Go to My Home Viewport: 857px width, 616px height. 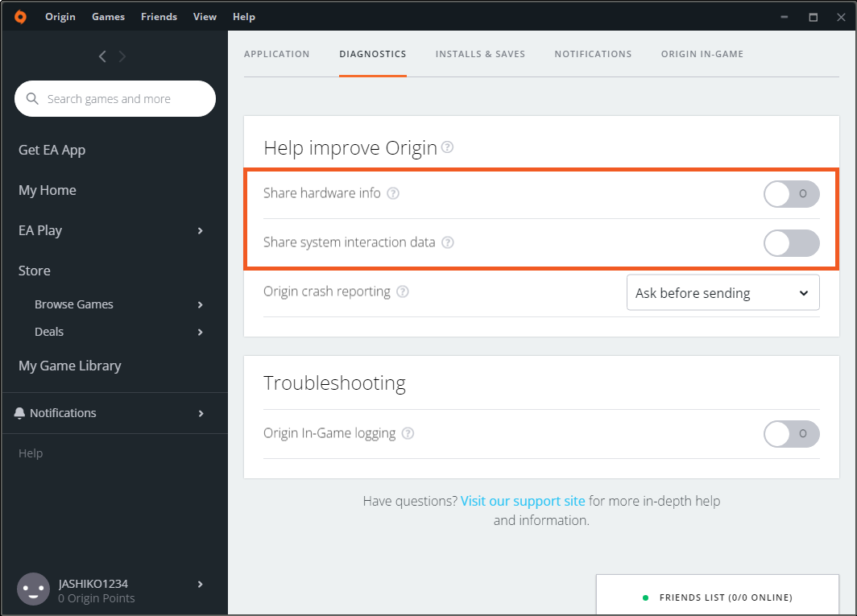pyautogui.click(x=48, y=190)
